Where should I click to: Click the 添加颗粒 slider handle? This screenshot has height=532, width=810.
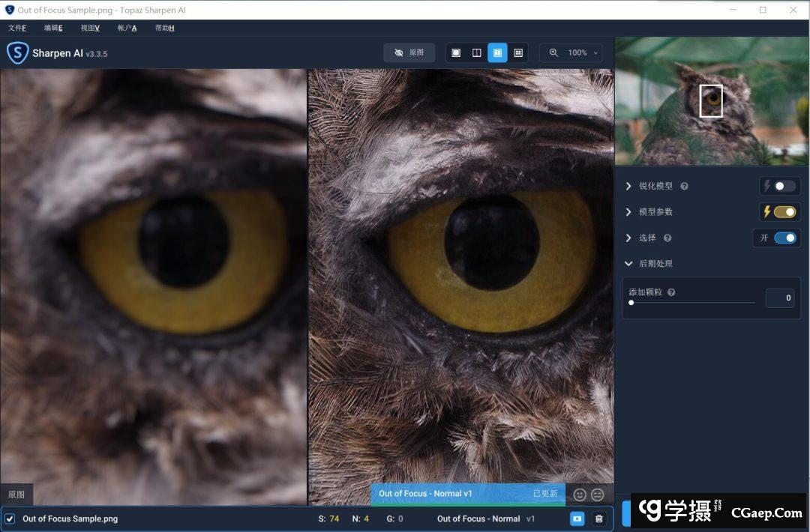coord(631,303)
